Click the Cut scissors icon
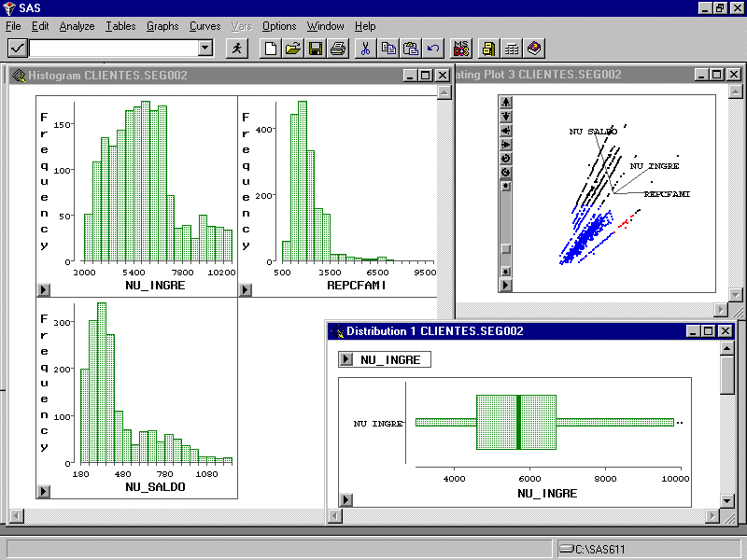 pos(366,48)
